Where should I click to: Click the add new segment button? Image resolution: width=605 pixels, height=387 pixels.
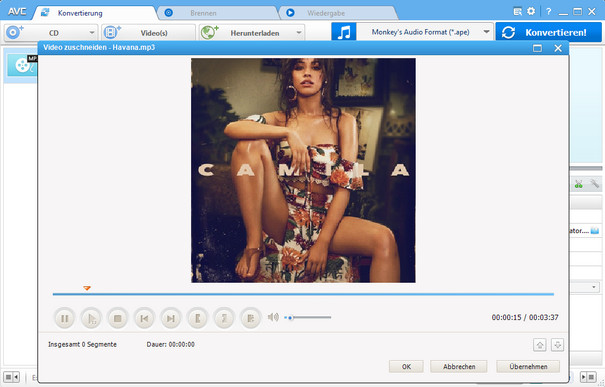click(250, 318)
